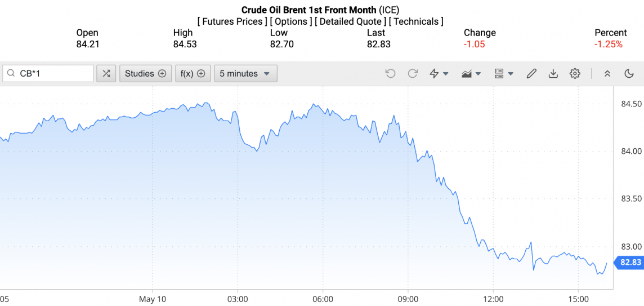Image resolution: width=644 pixels, height=306 pixels.
Task: Open the chart layout template dropdown
Action: tap(503, 73)
